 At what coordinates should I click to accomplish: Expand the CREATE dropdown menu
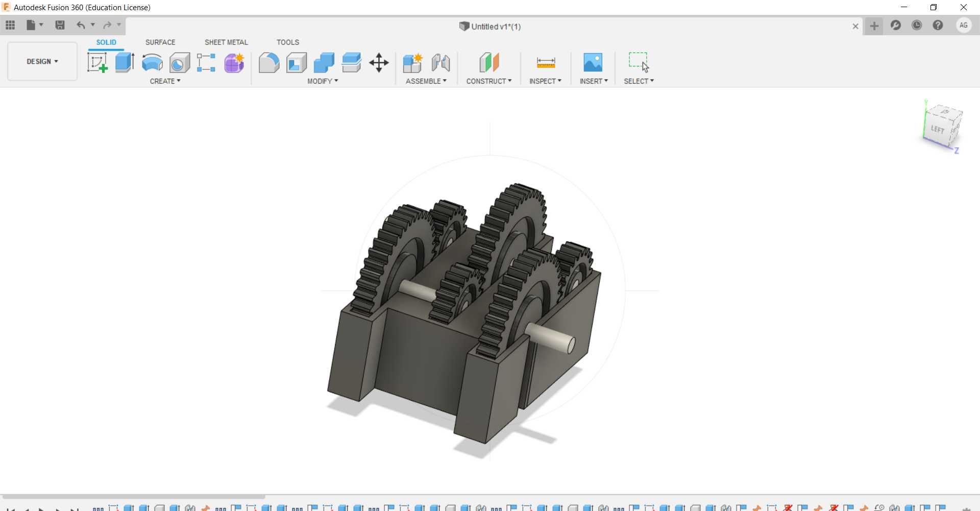coord(165,81)
